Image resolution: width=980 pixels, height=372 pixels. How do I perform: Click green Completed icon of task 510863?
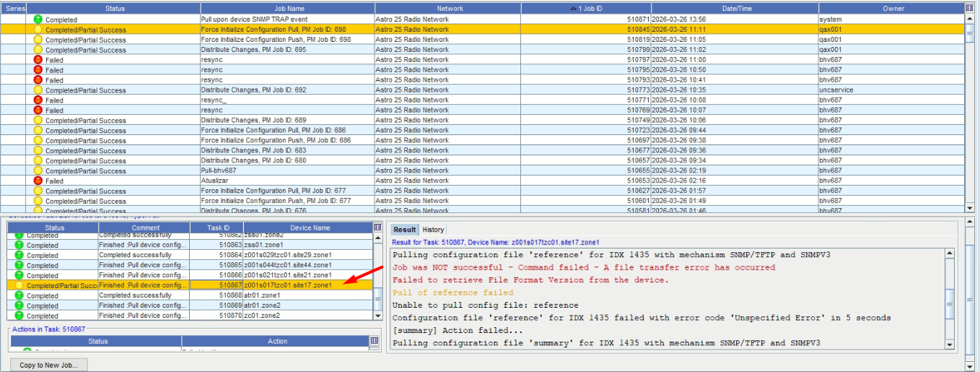click(x=19, y=245)
